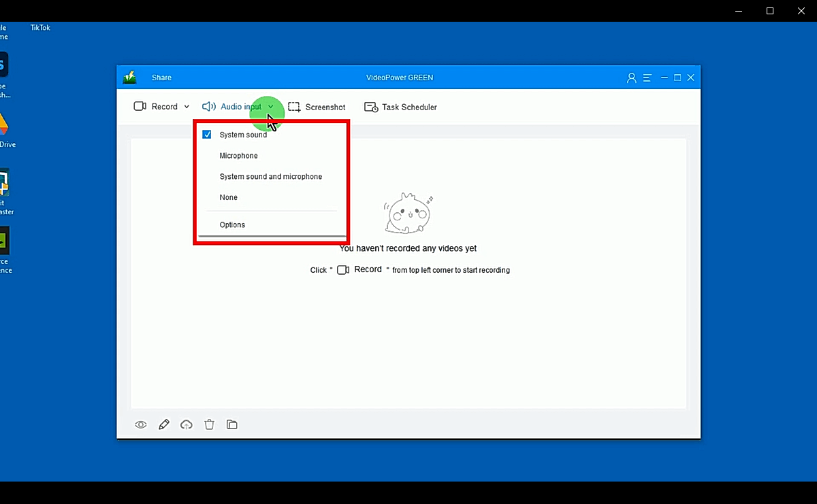
Task: Open the Task Scheduler
Action: point(400,107)
